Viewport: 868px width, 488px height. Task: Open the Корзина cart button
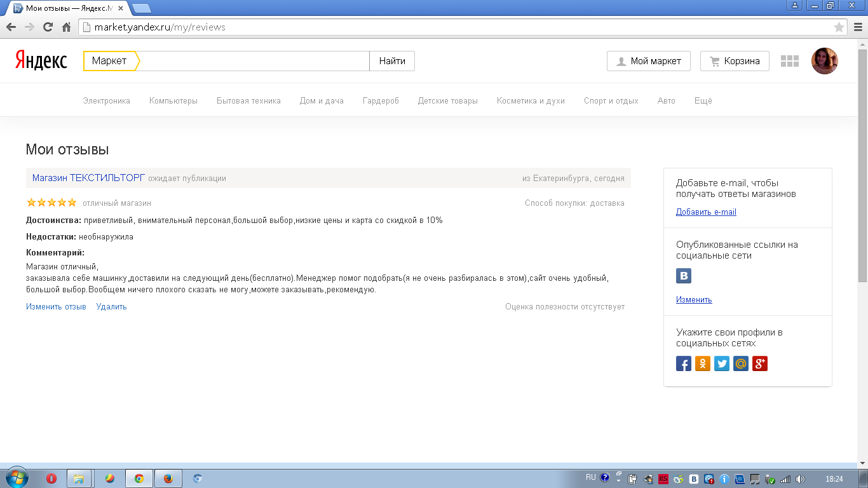click(x=735, y=61)
